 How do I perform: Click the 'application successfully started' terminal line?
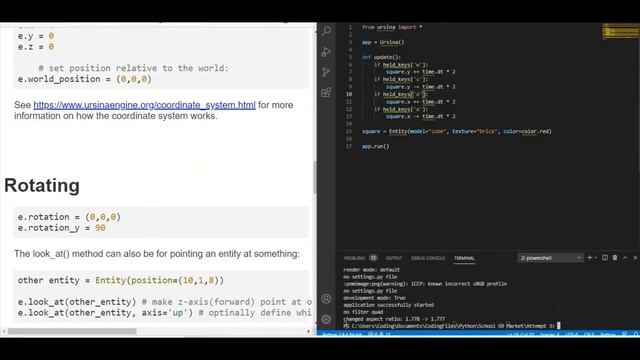pos(389,305)
